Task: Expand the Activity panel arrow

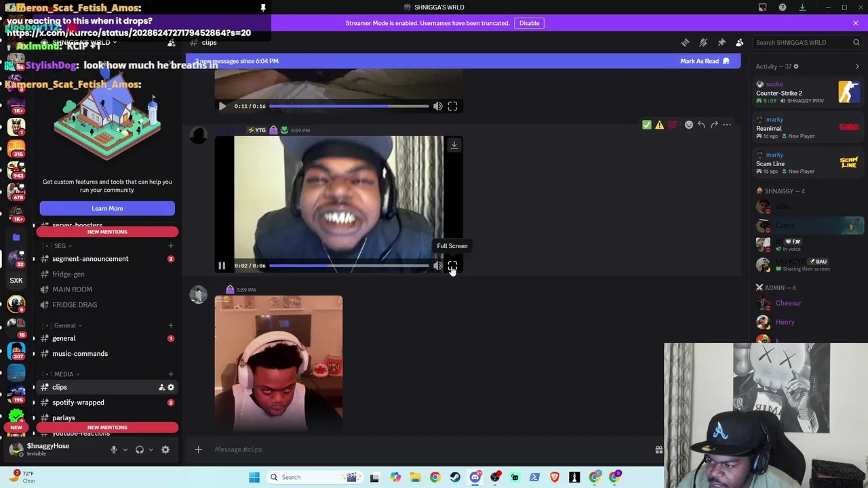Action: click(x=857, y=66)
